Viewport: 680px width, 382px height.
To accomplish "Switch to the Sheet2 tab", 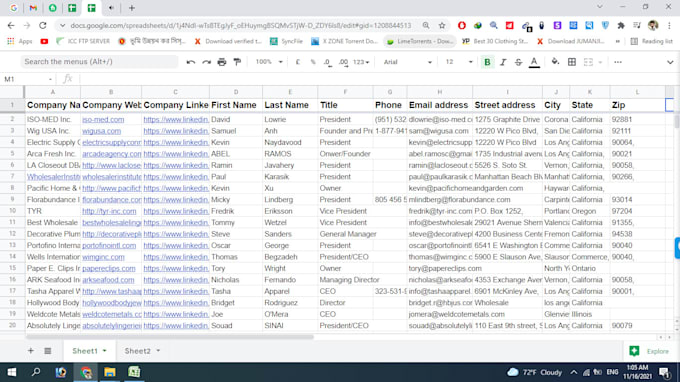I will (x=137, y=351).
